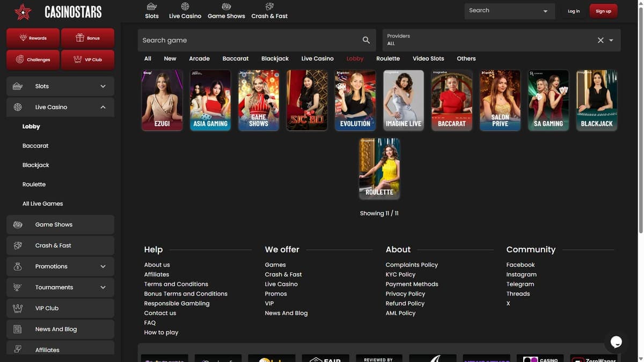Clear the Providers filter with the X icon
The image size is (644, 362).
pyautogui.click(x=601, y=40)
